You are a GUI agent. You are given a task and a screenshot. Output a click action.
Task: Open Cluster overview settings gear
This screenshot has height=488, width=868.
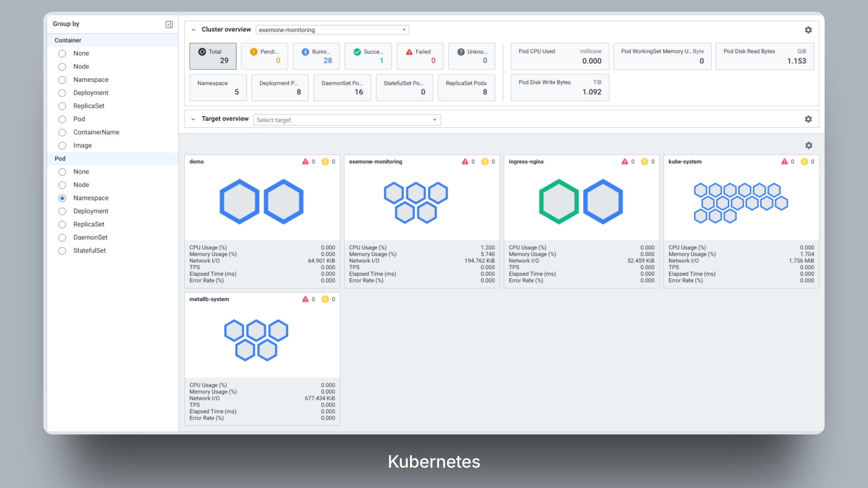(808, 30)
